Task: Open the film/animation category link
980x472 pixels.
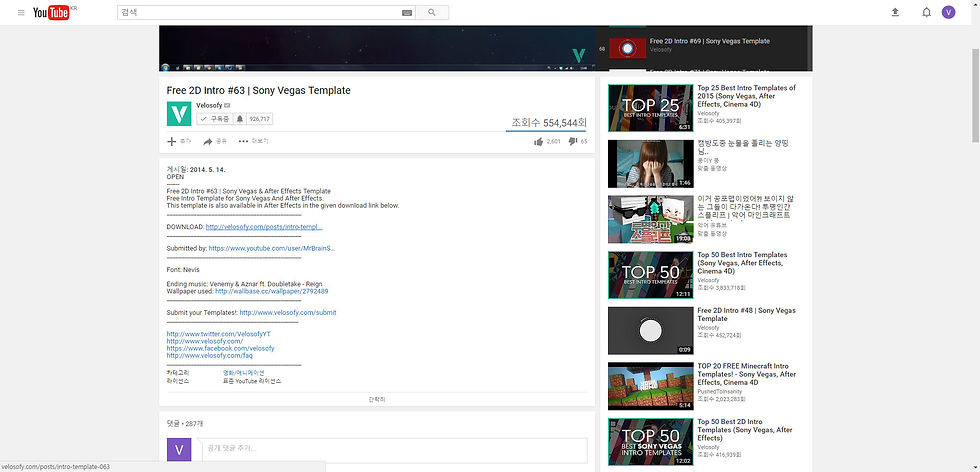Action: [244, 373]
